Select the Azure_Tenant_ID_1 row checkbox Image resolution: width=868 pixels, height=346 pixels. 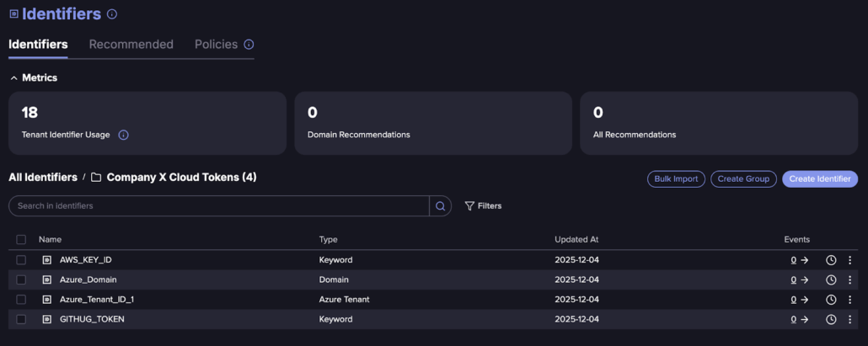click(x=21, y=300)
